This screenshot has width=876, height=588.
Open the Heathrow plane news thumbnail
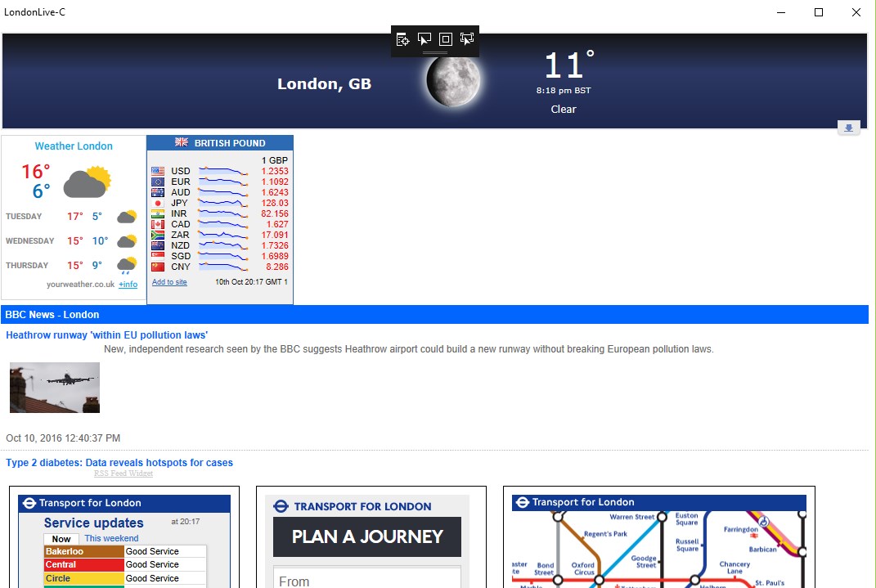pyautogui.click(x=55, y=388)
